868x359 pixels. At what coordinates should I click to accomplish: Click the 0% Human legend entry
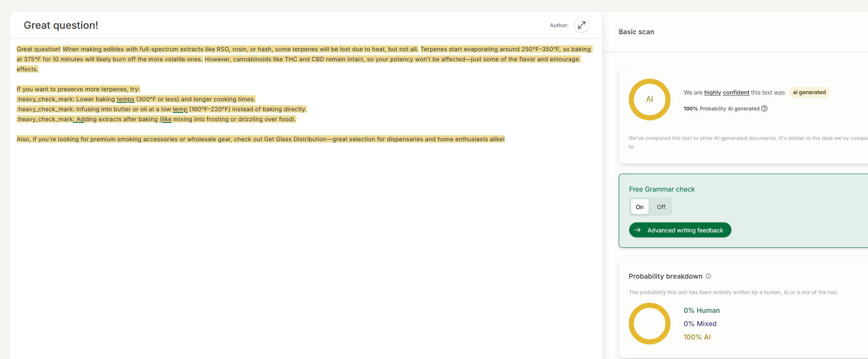coord(701,310)
